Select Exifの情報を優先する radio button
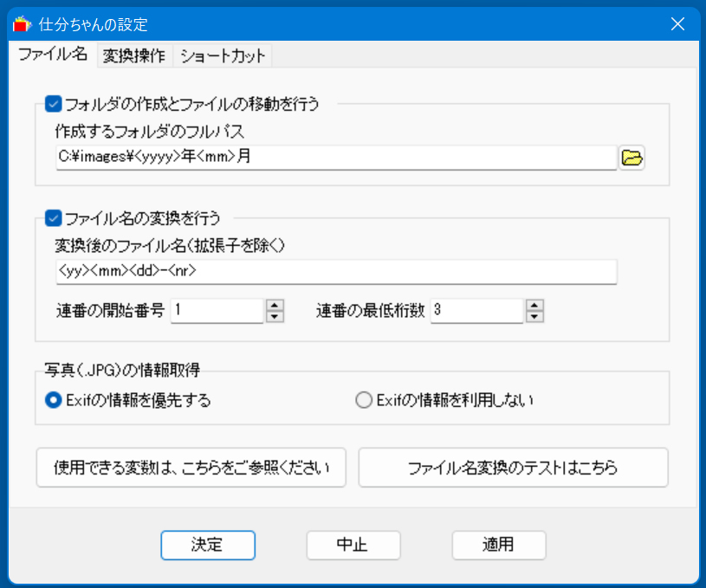 [54, 400]
